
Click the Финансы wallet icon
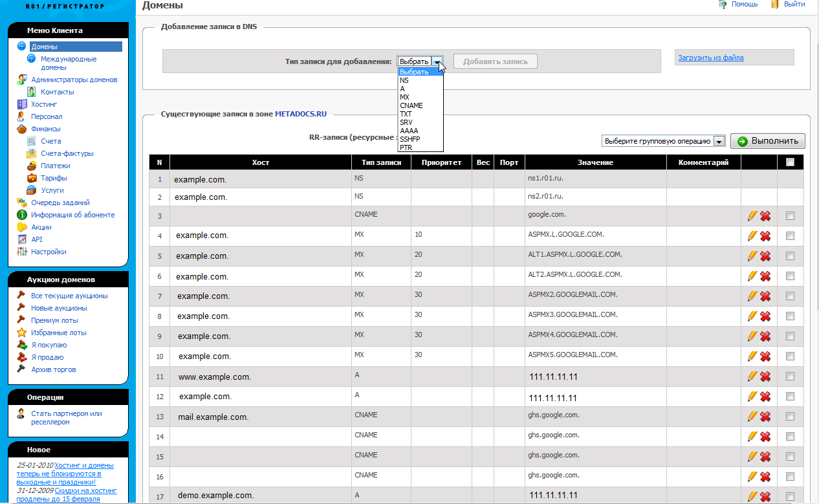[x=22, y=129]
